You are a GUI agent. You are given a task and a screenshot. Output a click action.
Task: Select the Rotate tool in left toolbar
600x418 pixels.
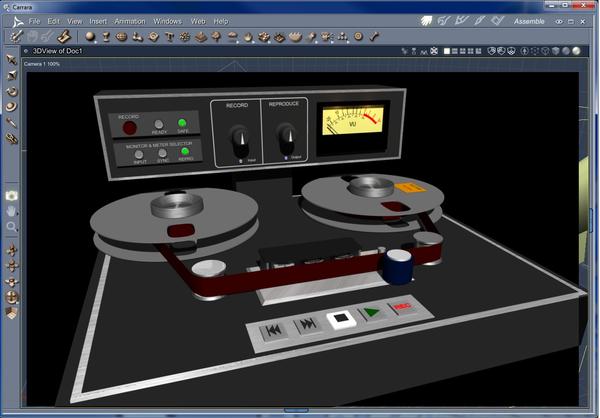coord(11,91)
